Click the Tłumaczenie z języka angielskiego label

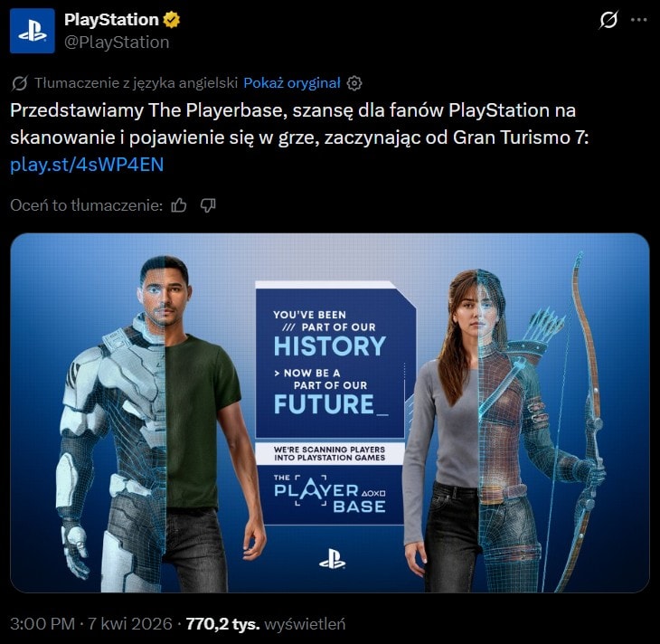click(x=137, y=83)
